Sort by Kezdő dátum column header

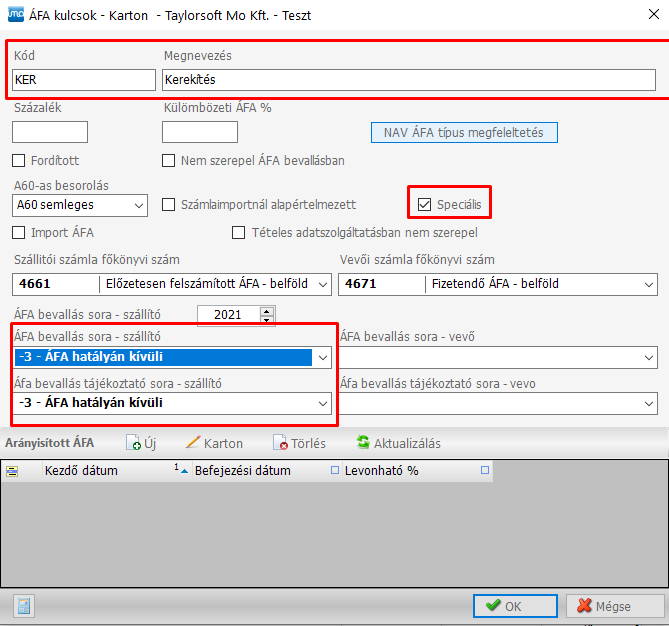82,470
